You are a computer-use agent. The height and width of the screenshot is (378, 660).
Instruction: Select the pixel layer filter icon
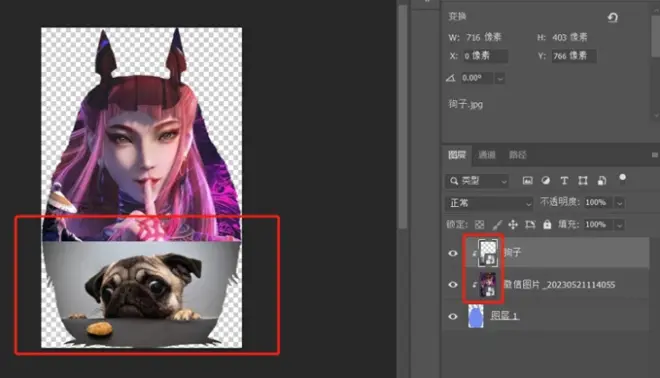527,181
